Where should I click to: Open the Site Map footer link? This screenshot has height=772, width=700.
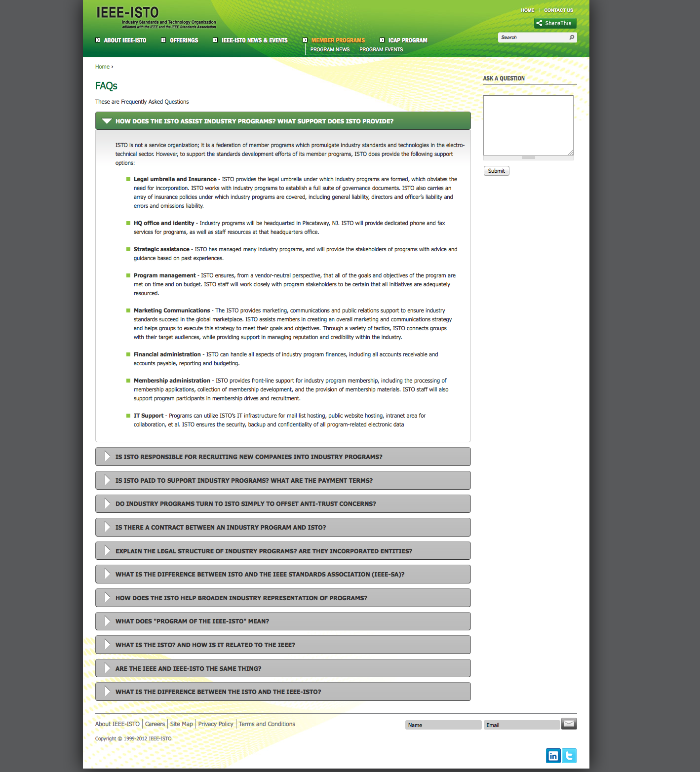(x=182, y=724)
